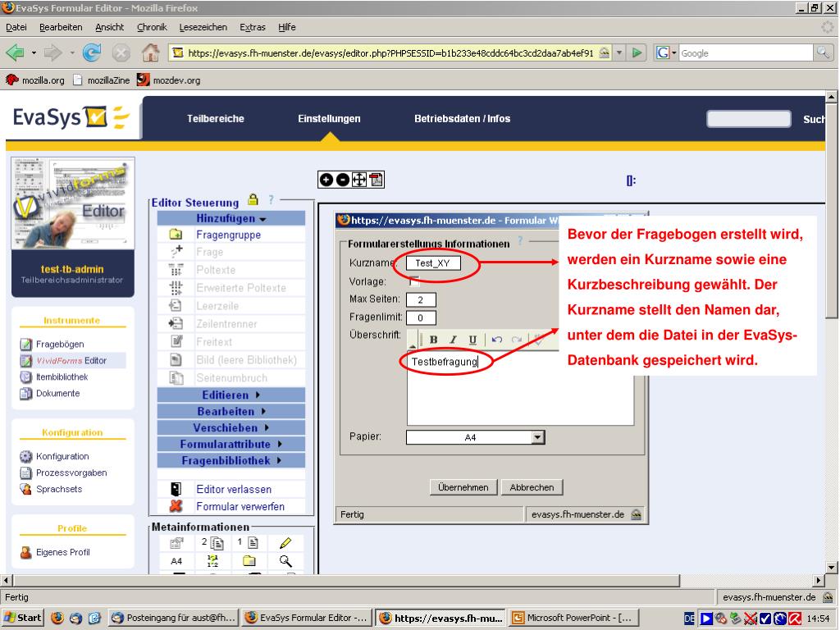Click the Übernehmen button

point(463,487)
